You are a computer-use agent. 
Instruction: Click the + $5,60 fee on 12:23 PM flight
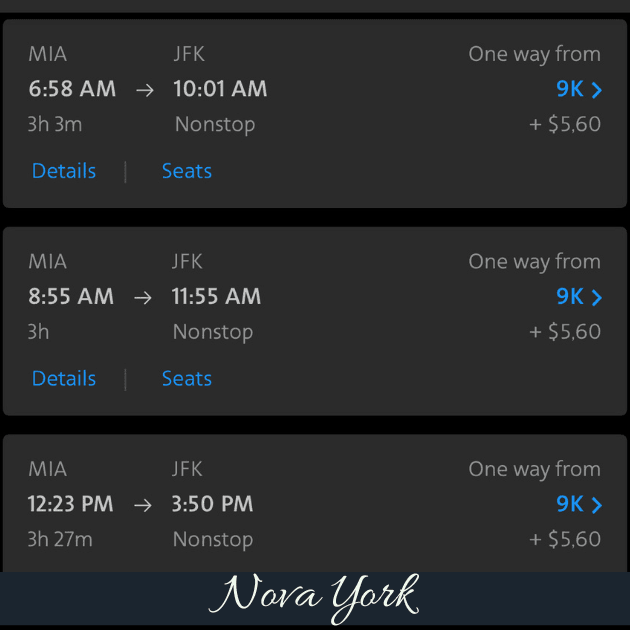[565, 540]
